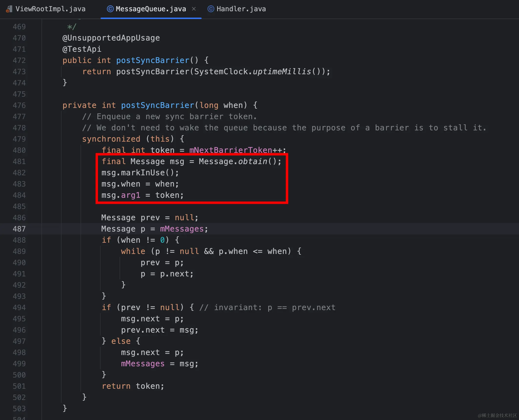Click the @UnsupportedAppUsage annotation
The height and width of the screenshot is (420, 519).
coord(111,38)
